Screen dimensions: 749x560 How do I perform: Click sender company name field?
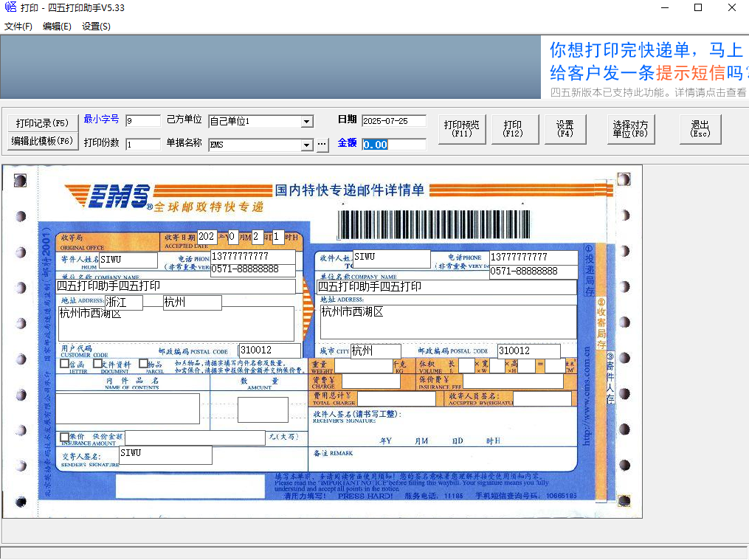(176, 286)
